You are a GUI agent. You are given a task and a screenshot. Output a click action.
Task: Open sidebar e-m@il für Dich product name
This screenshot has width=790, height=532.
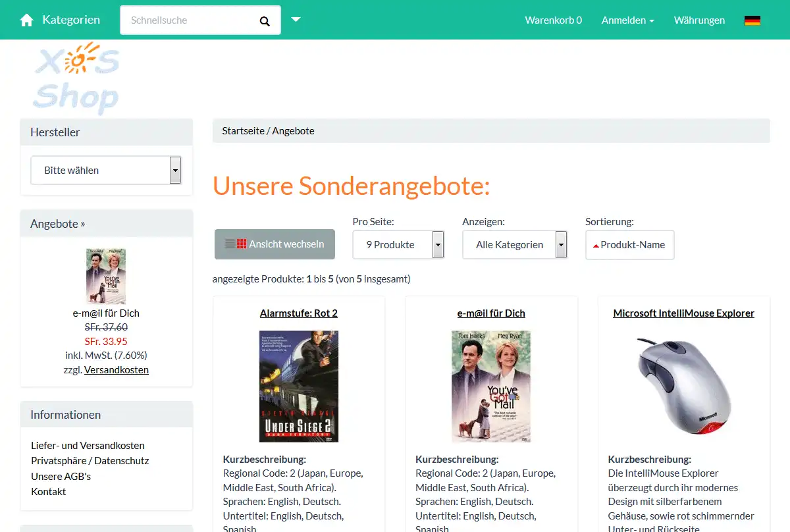(106, 313)
